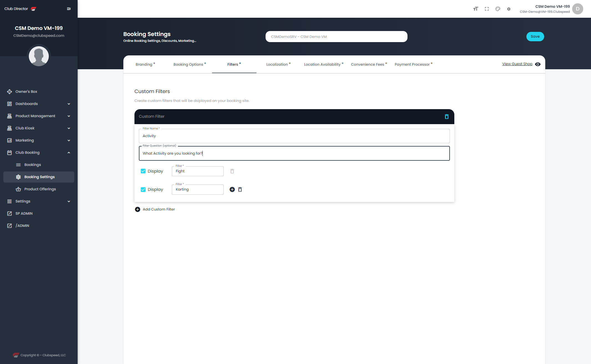Expand Product Management menu
Viewport: 591px width, 364px height.
pos(39,116)
